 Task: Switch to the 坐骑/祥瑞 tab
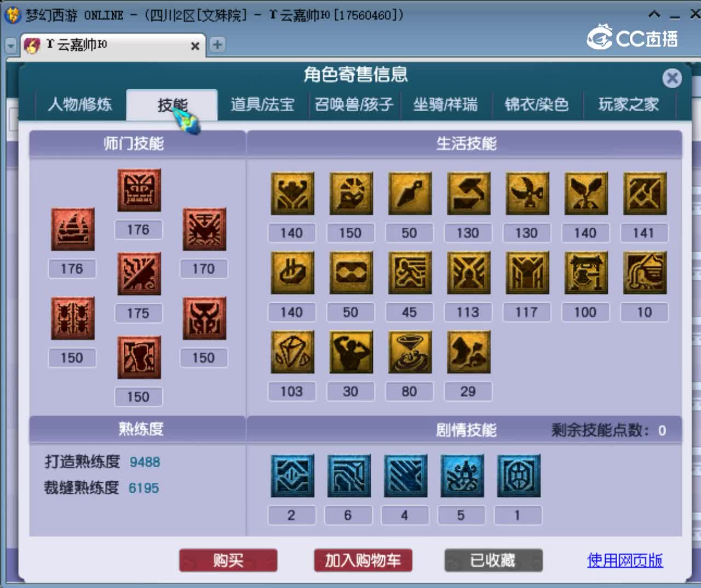coord(445,105)
